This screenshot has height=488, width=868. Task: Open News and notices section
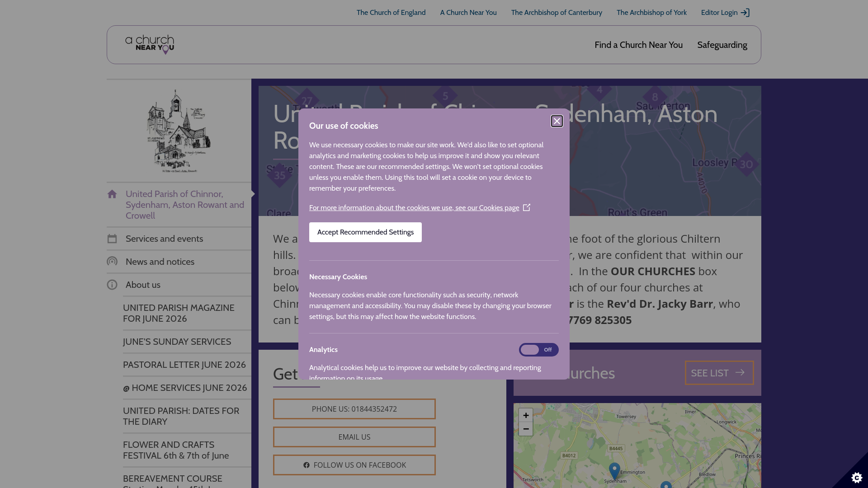click(160, 262)
